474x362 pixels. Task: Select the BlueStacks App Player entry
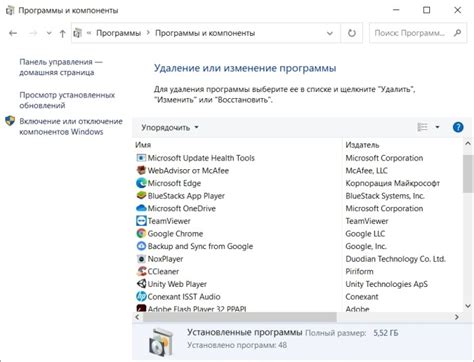coord(186,196)
